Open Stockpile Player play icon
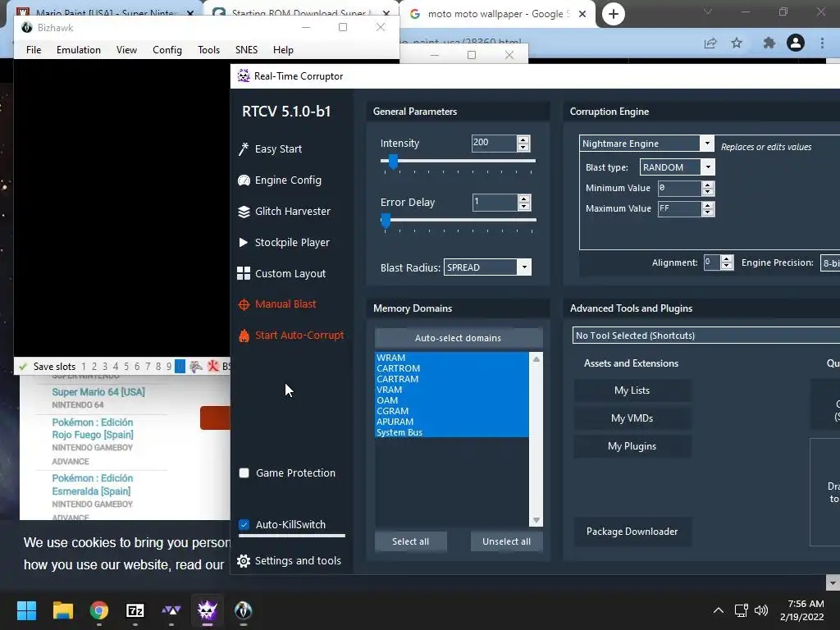The height and width of the screenshot is (630, 840). 243,243
